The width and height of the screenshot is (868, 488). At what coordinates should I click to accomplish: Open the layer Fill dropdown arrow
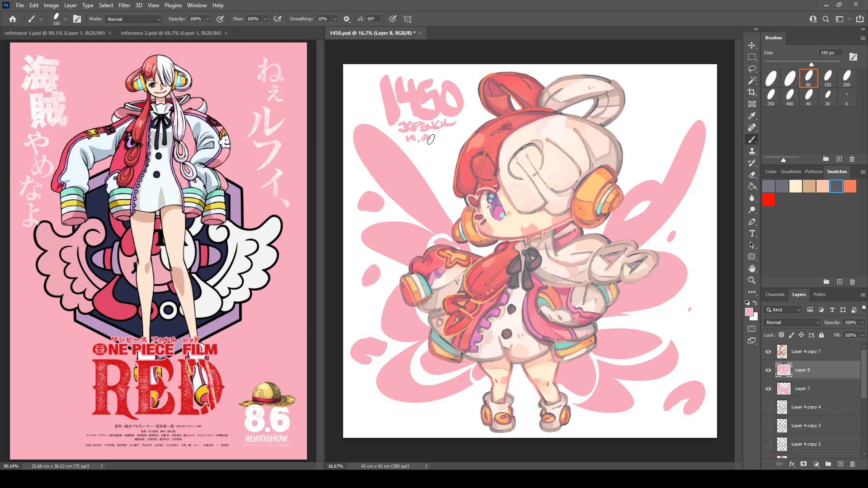pyautogui.click(x=862, y=335)
